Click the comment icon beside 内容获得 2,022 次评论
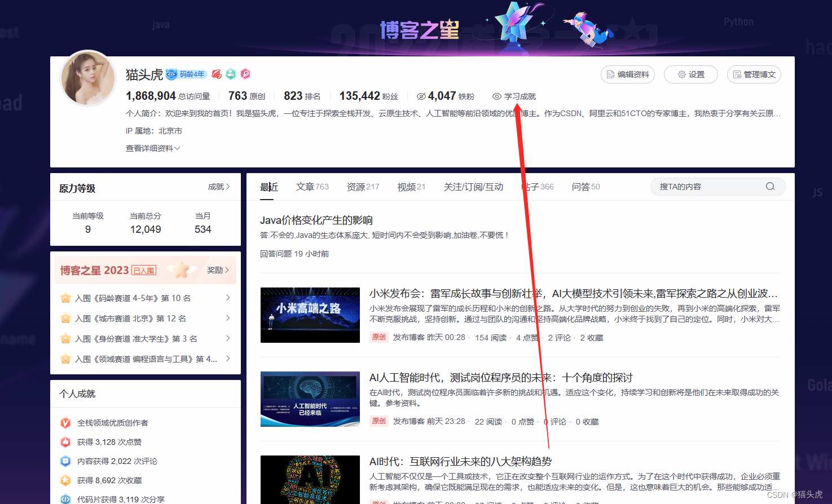The image size is (832, 504). [x=65, y=461]
